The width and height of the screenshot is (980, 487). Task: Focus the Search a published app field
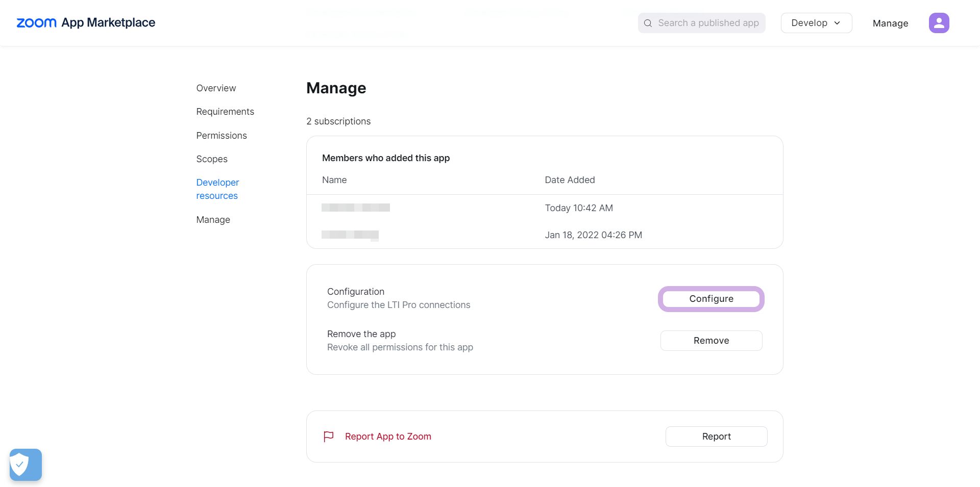click(708, 23)
